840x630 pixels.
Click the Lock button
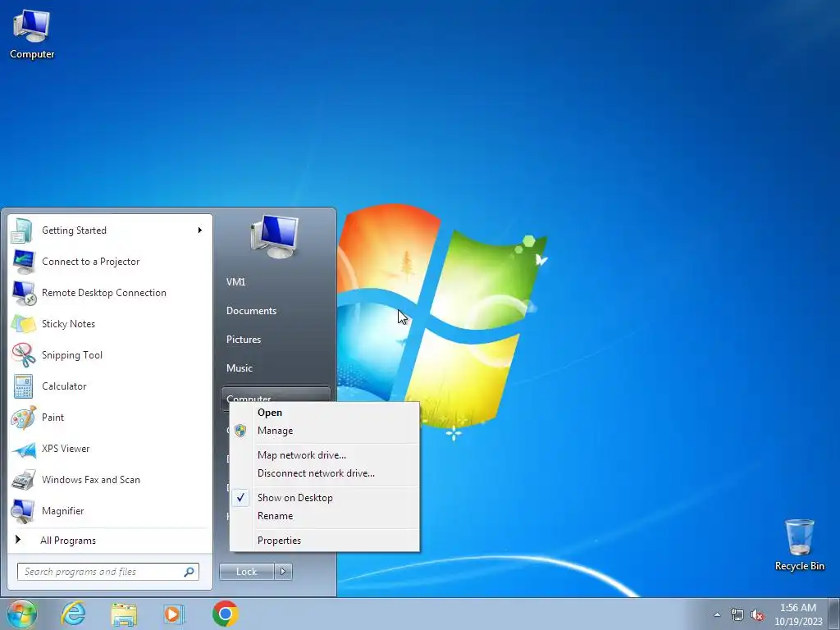tap(247, 572)
